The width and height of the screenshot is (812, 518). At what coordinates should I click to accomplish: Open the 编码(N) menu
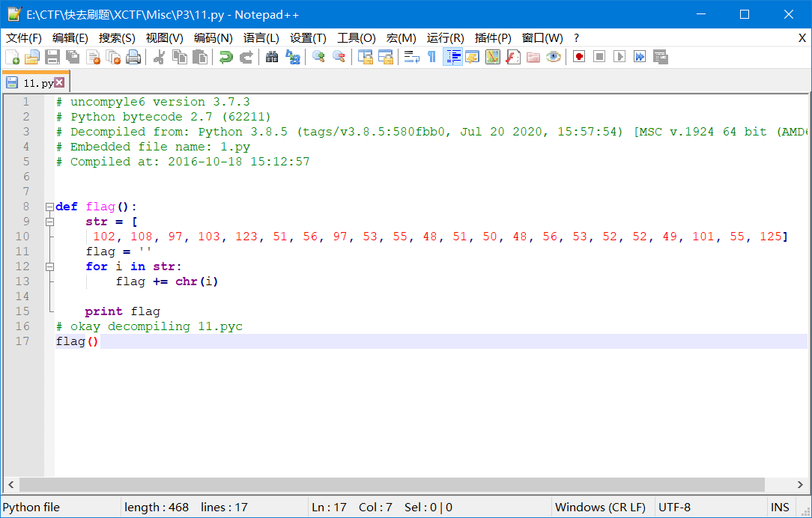213,37
